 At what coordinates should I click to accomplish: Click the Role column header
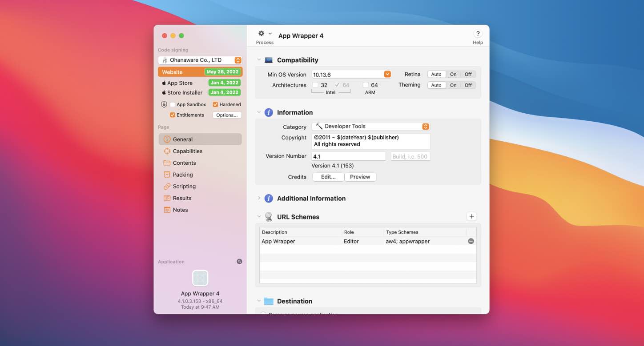point(363,232)
